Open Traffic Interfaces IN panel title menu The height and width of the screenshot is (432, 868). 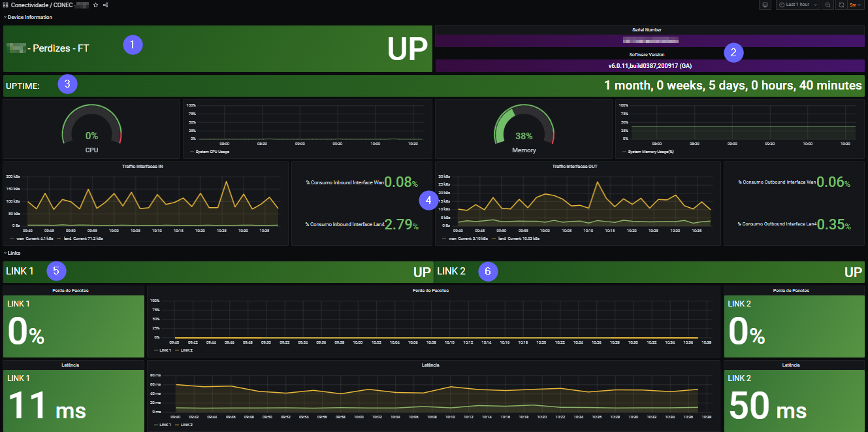(142, 166)
